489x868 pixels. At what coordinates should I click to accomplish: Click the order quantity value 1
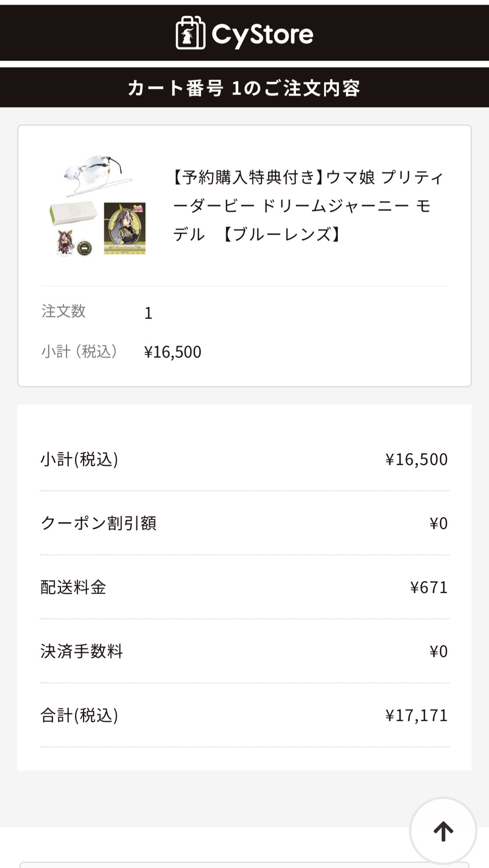148,313
